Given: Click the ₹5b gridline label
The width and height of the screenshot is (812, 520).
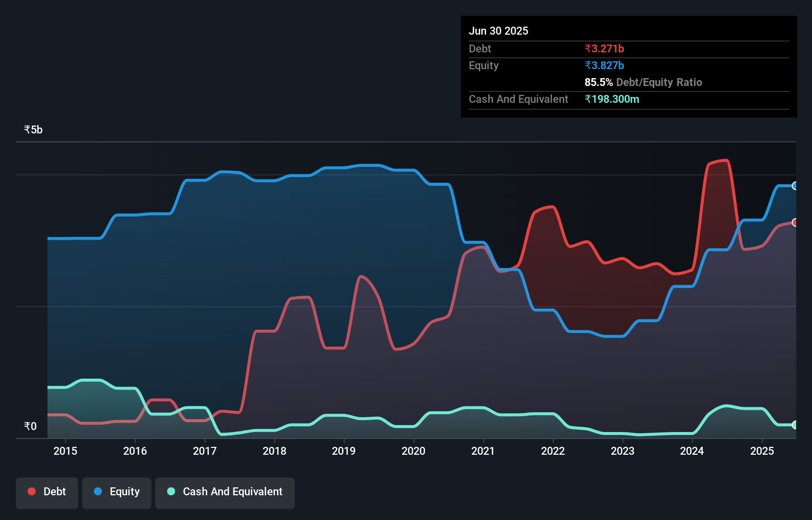Looking at the screenshot, I should pyautogui.click(x=33, y=129).
